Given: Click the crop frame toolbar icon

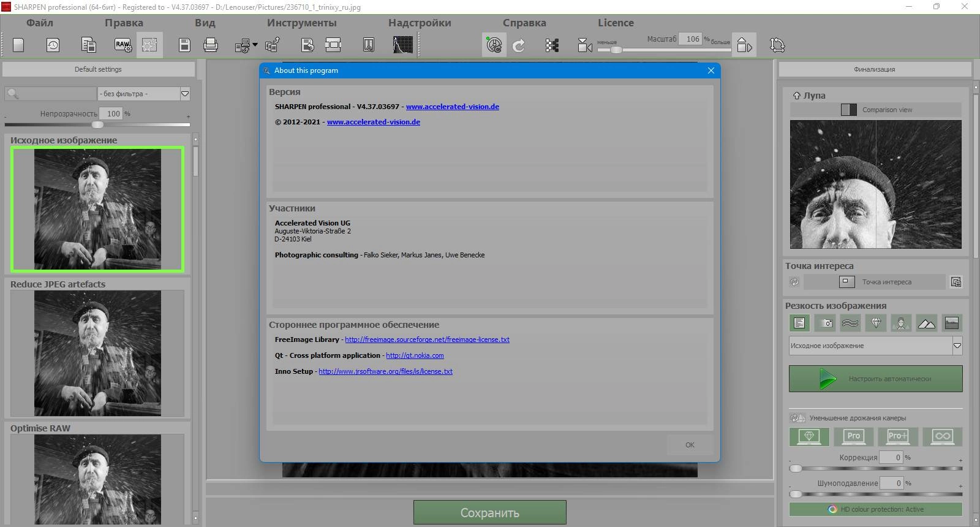Looking at the screenshot, I should tap(333, 45).
